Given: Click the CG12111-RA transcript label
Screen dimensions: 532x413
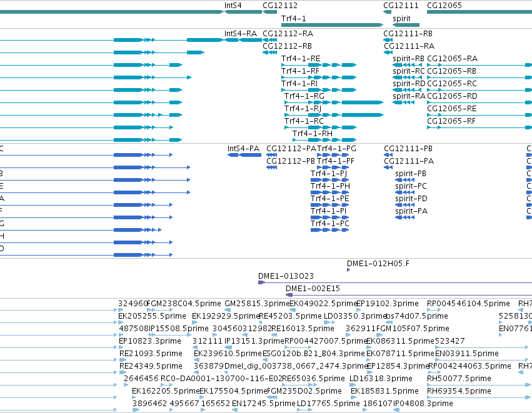Looking at the screenshot, I should 409,46.
